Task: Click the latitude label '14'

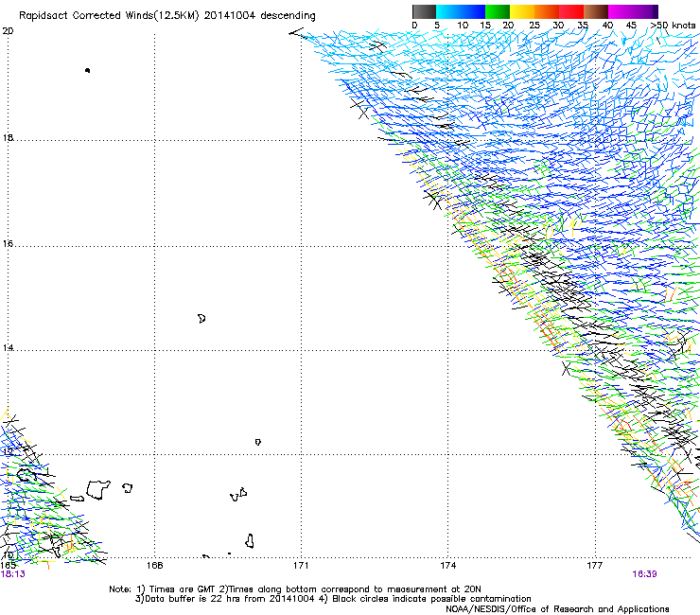Action: [x=8, y=348]
